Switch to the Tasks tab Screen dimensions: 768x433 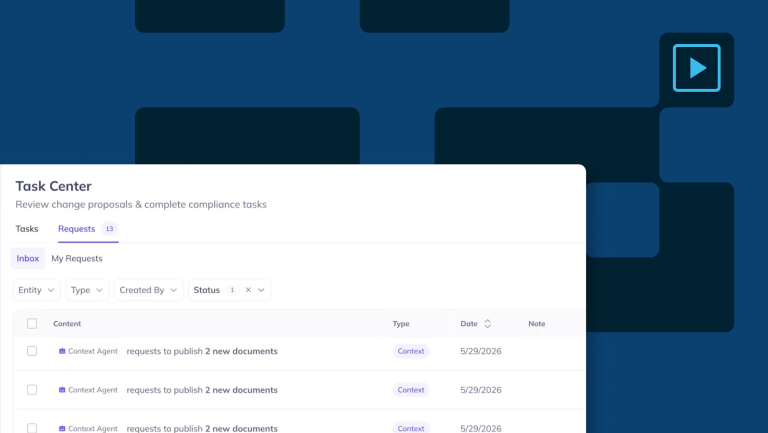[26, 229]
